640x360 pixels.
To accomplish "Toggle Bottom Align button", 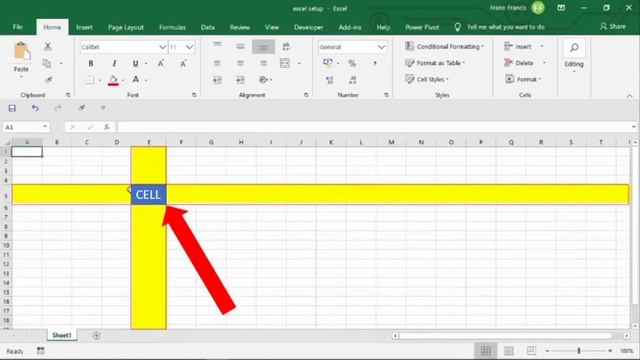I will (x=263, y=47).
